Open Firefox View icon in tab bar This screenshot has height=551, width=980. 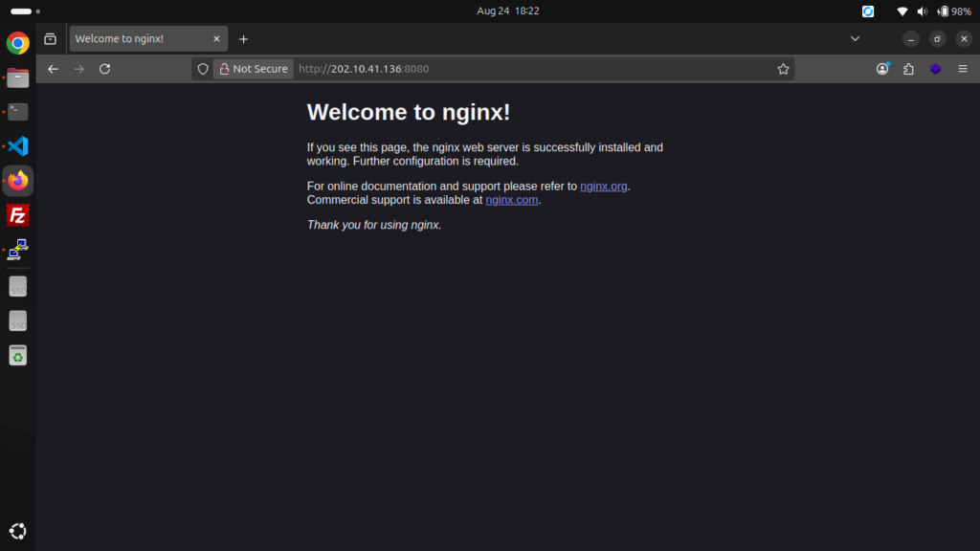point(50,39)
